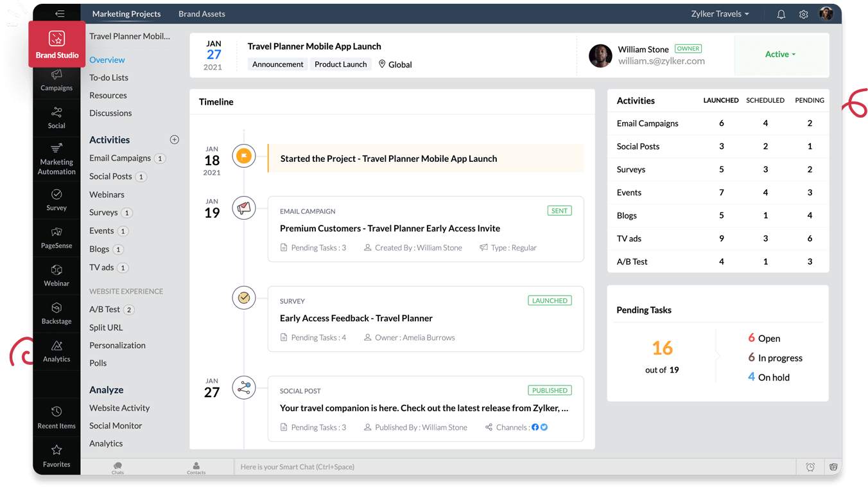Click the Email Campaigns row in Activities table
The width and height of the screenshot is (868, 487).
coord(718,123)
